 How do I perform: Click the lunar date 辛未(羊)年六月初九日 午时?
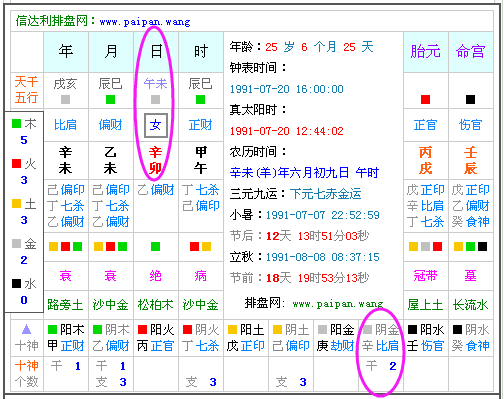click(x=304, y=173)
